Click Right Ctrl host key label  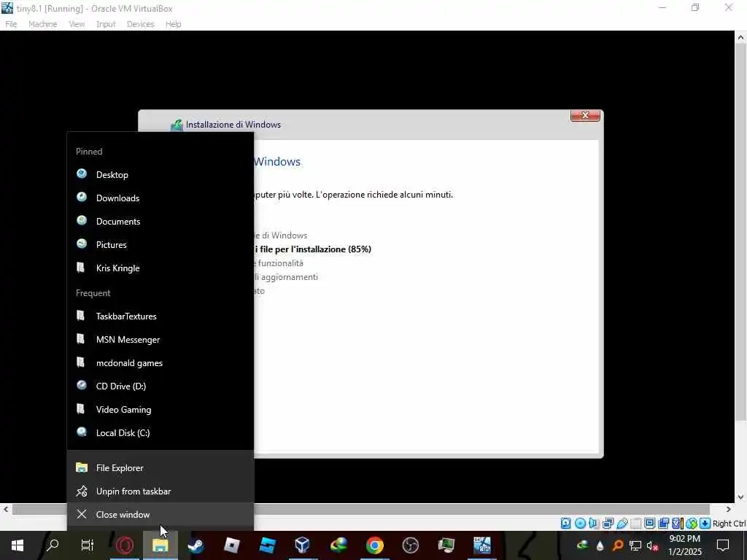click(729, 524)
